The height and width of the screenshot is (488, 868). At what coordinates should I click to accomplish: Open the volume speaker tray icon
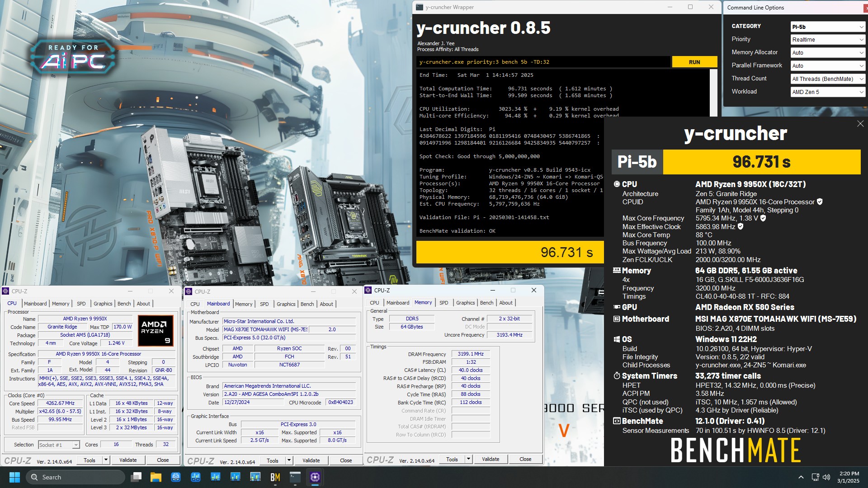pos(827,477)
